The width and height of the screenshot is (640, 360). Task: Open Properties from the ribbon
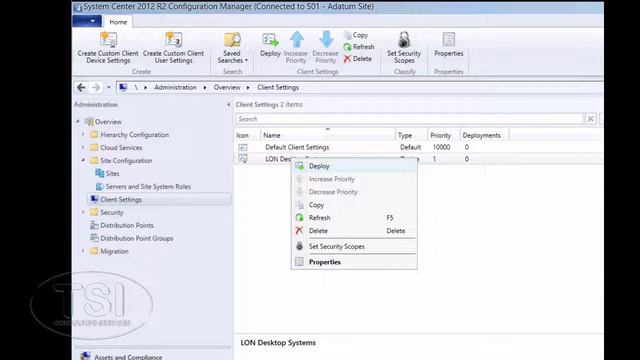(x=449, y=45)
